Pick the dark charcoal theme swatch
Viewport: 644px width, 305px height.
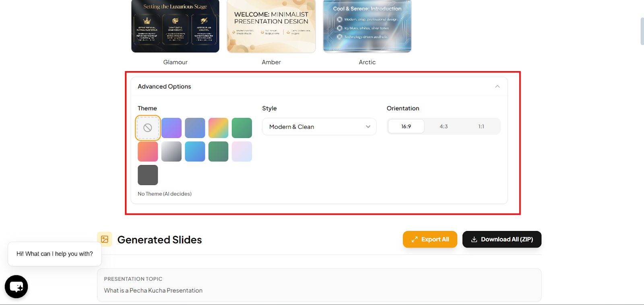click(x=148, y=175)
